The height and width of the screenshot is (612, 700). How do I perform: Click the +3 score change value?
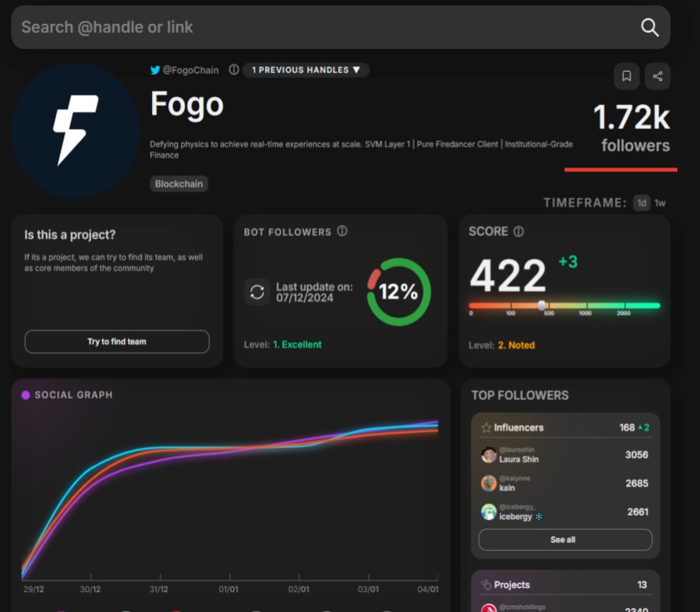click(x=568, y=262)
